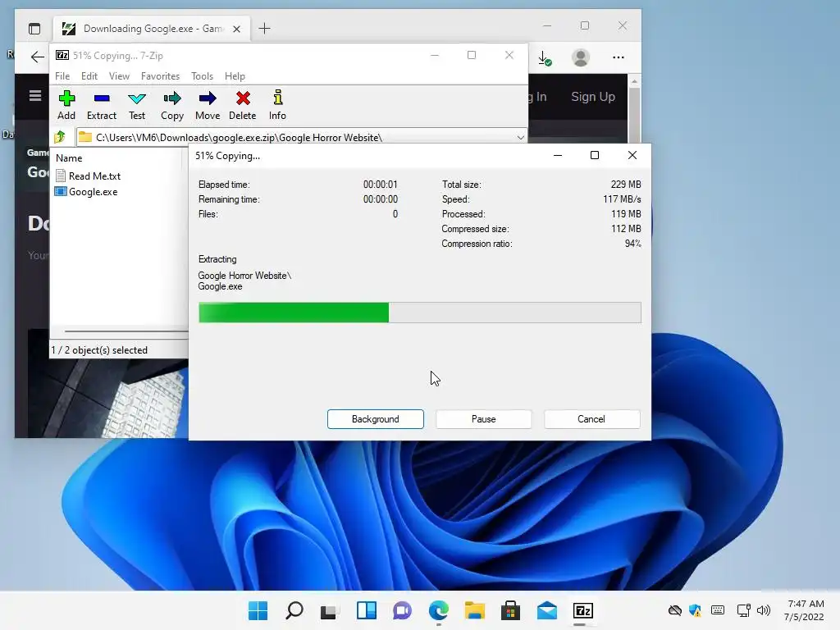Open the Edge profile avatar icon
This screenshot has width=840, height=630.
tap(581, 57)
